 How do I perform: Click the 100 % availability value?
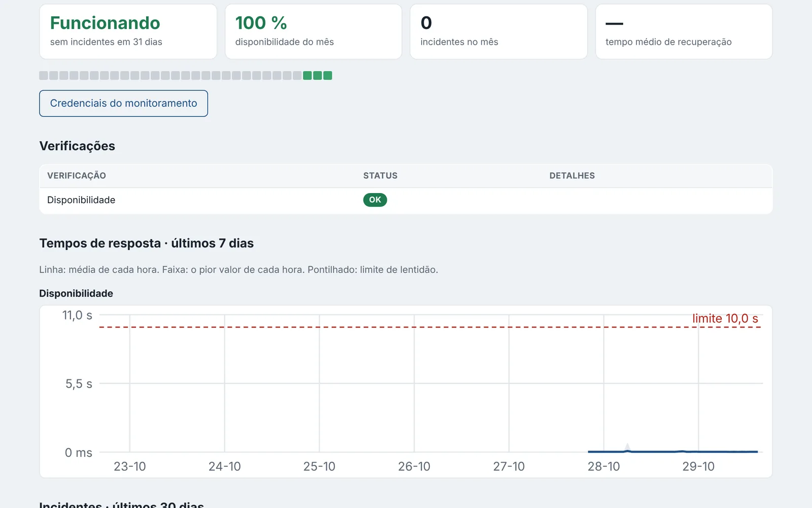point(261,23)
